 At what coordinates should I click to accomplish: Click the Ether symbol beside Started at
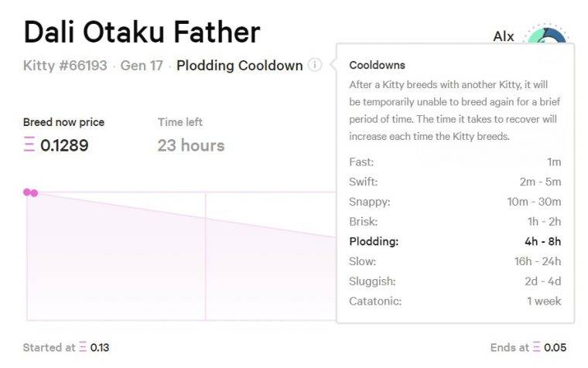(x=83, y=348)
